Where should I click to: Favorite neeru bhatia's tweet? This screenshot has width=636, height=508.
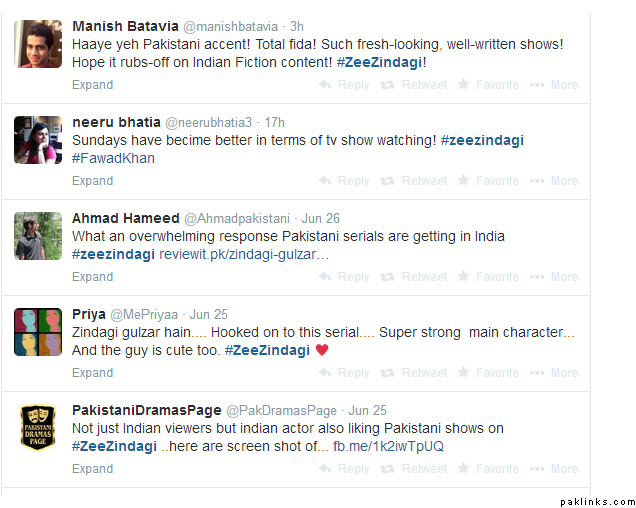(x=488, y=181)
